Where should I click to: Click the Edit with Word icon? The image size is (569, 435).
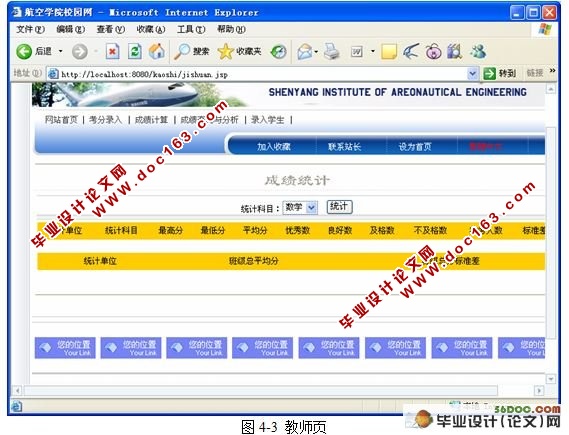click(357, 52)
